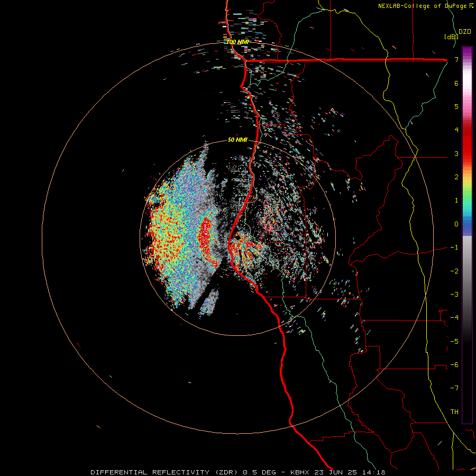
Task: Click the TH threshold scale label
Action: point(454,412)
